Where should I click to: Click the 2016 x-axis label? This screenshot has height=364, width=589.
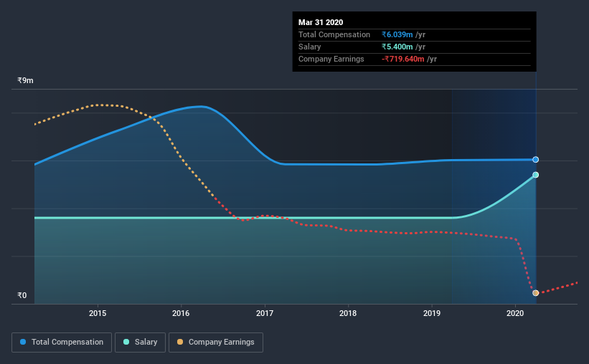[x=181, y=313]
